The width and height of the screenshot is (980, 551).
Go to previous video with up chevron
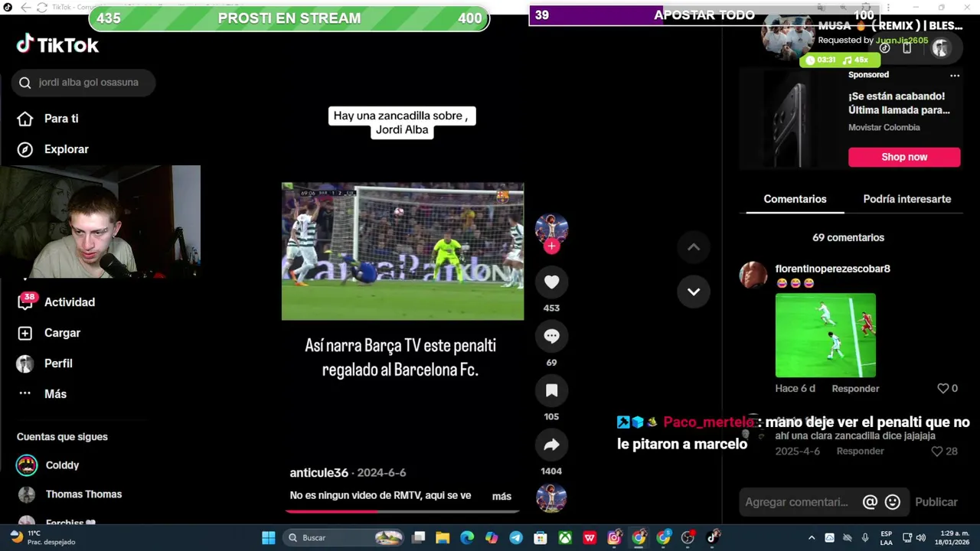pos(694,247)
